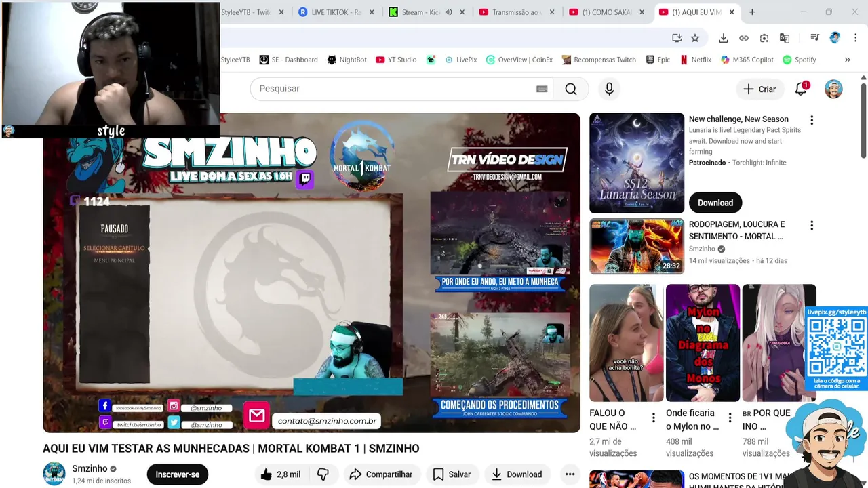Open the Chrome profile avatar
The height and width of the screenshot is (488, 868).
point(835,38)
